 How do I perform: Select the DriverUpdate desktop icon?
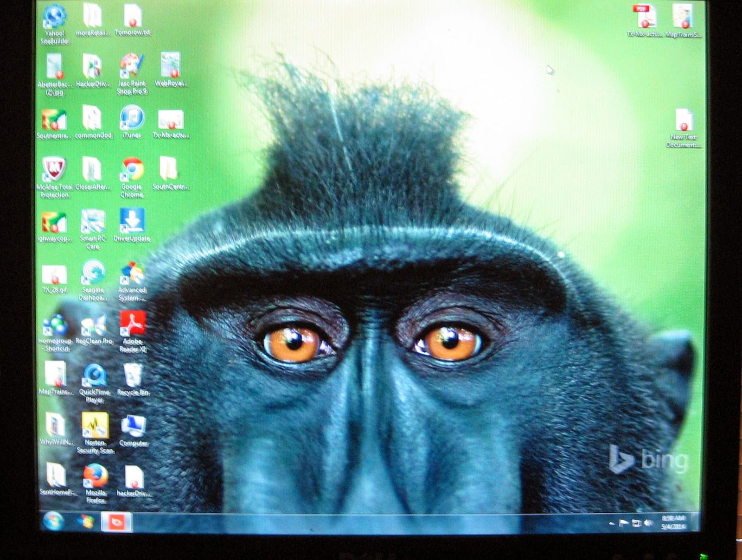pyautogui.click(x=132, y=225)
